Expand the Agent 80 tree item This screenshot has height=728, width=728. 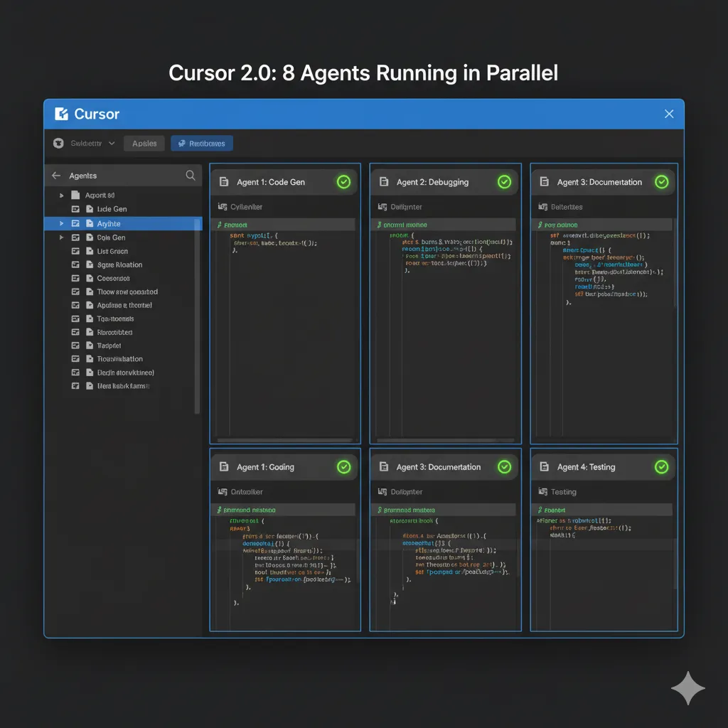pos(61,196)
